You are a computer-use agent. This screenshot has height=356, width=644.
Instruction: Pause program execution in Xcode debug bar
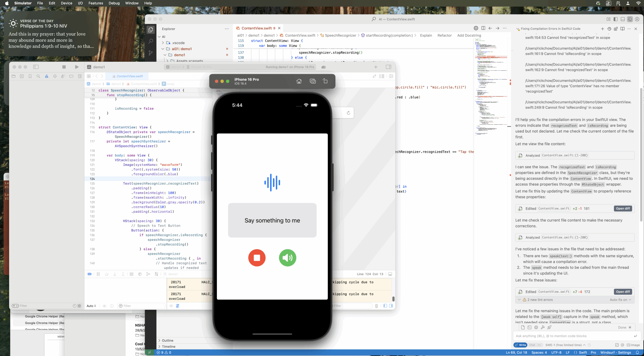click(98, 274)
